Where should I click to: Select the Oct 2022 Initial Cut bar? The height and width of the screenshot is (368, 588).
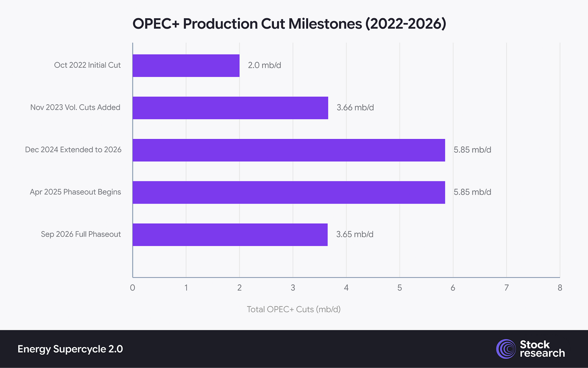pos(186,65)
